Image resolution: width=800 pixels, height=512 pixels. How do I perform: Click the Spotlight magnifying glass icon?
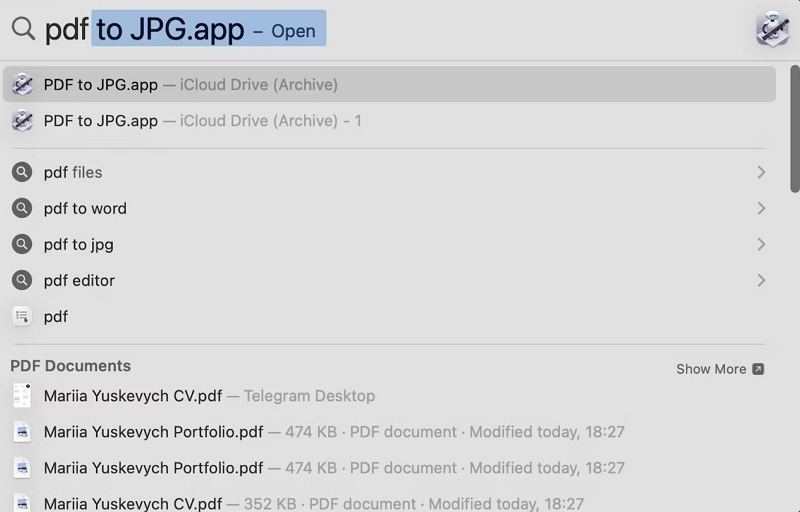click(23, 28)
